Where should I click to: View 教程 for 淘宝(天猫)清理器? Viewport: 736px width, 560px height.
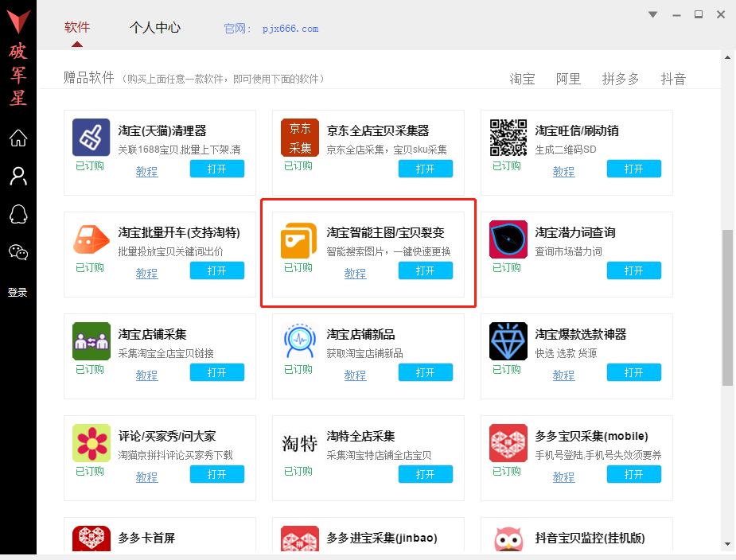click(147, 172)
